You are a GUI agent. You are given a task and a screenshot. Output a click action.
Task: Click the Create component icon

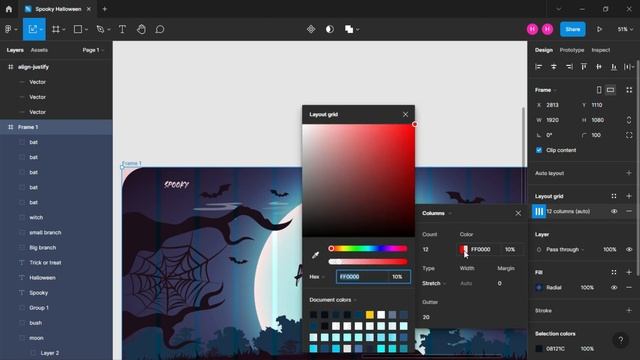311,29
